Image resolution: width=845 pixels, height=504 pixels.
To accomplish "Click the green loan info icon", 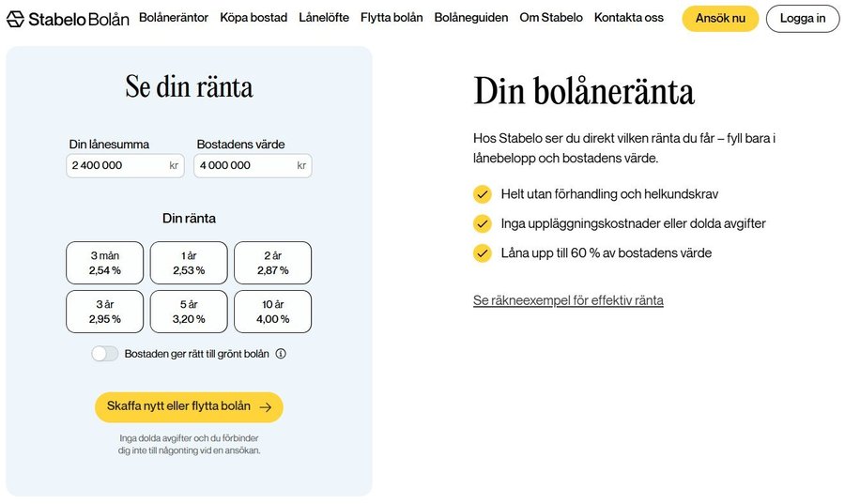I will coord(281,354).
